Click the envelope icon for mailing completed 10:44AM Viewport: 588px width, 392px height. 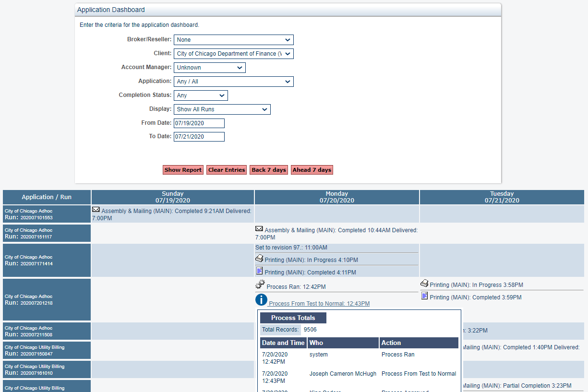coord(259,229)
